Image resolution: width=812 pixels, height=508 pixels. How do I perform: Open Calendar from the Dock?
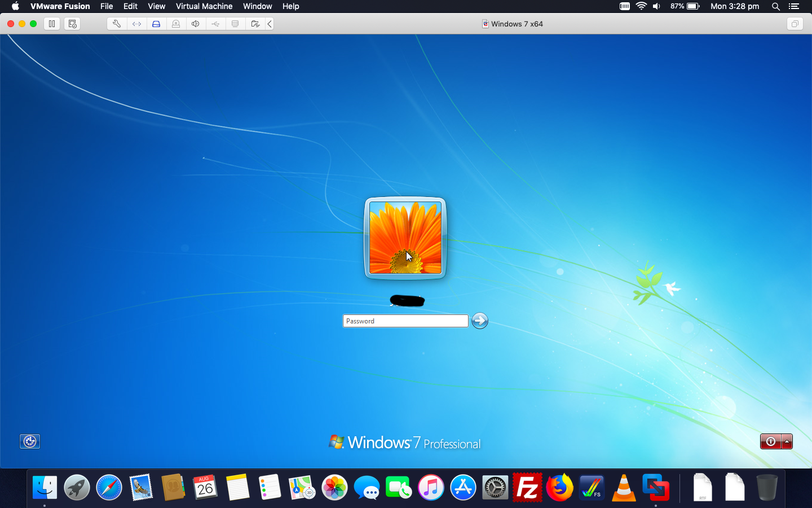tap(205, 487)
